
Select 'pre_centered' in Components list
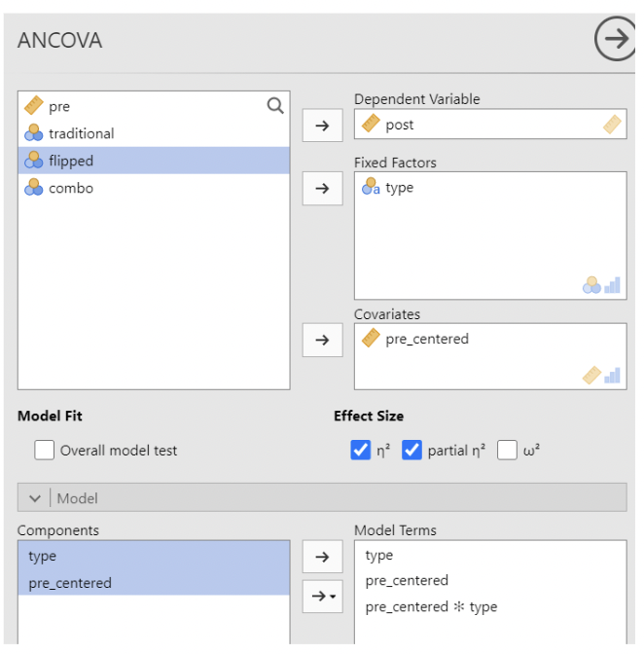click(70, 583)
